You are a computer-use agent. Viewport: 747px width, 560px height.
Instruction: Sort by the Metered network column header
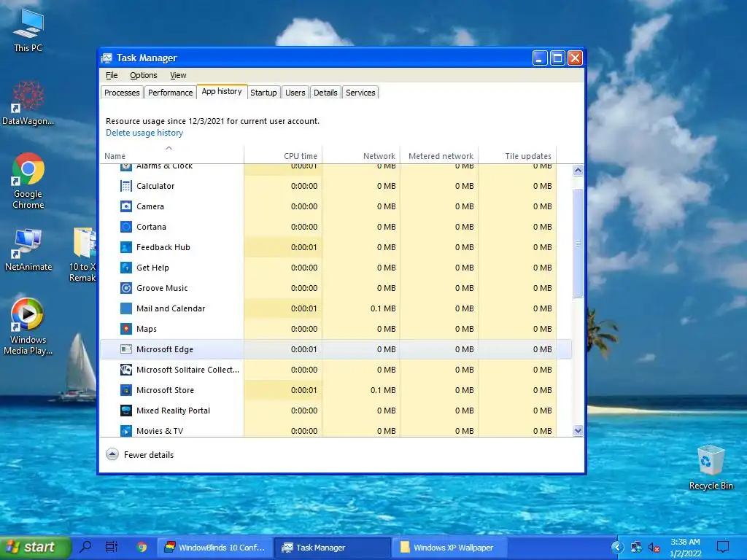pos(439,156)
